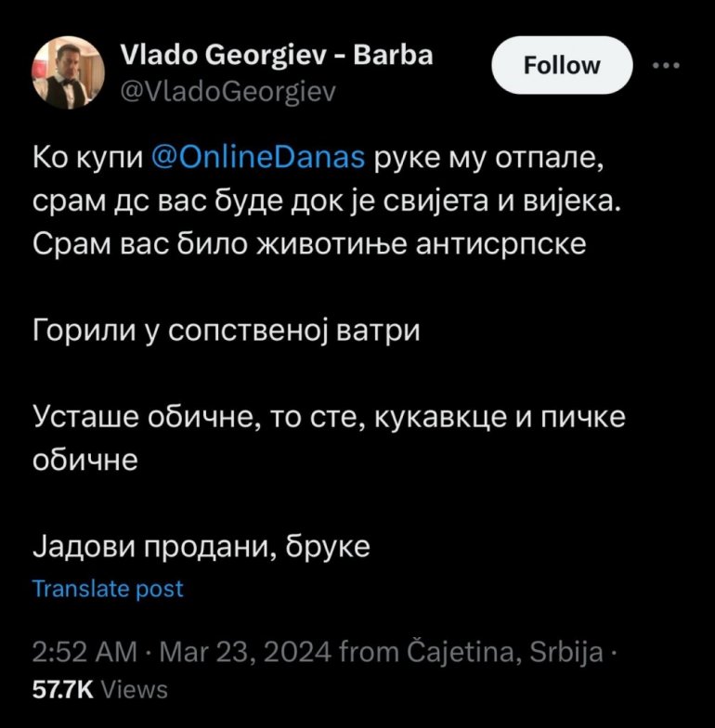Open the three-dot more options menu

pyautogui.click(x=668, y=67)
